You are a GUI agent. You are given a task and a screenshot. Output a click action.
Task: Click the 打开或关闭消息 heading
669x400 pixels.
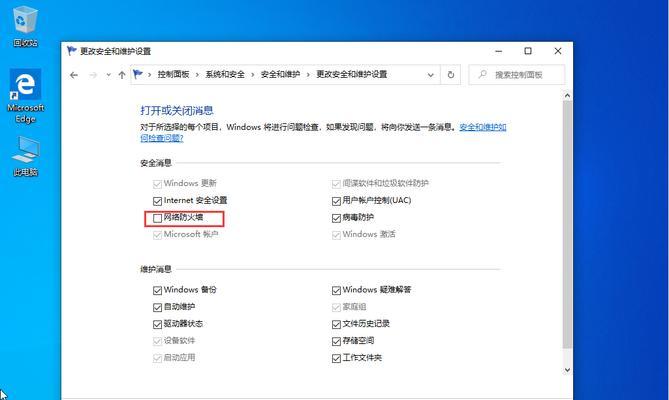177,111
